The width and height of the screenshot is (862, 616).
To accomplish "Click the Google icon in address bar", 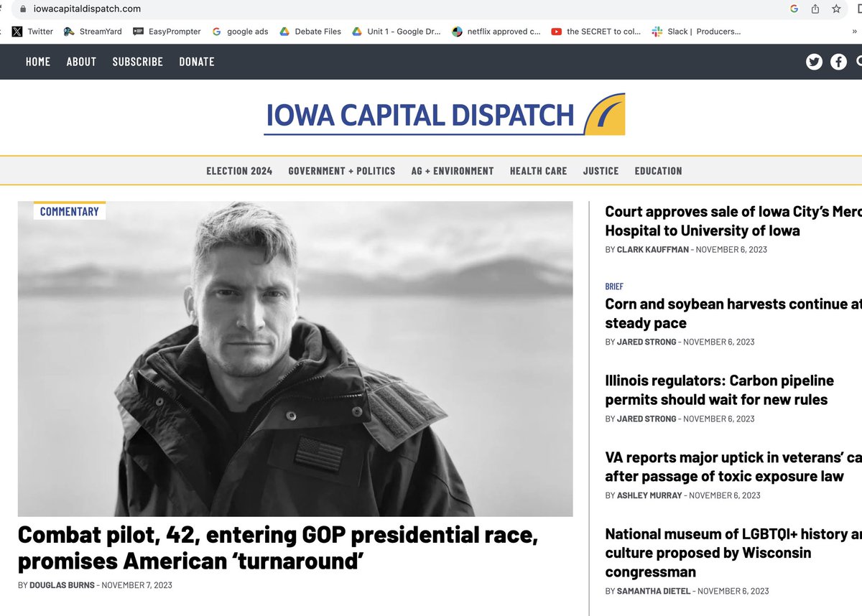I will pyautogui.click(x=794, y=9).
